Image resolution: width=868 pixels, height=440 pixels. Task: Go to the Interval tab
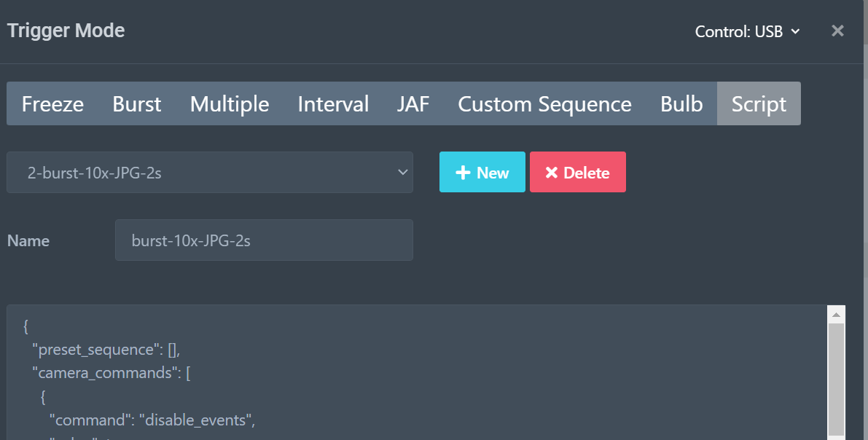click(333, 104)
